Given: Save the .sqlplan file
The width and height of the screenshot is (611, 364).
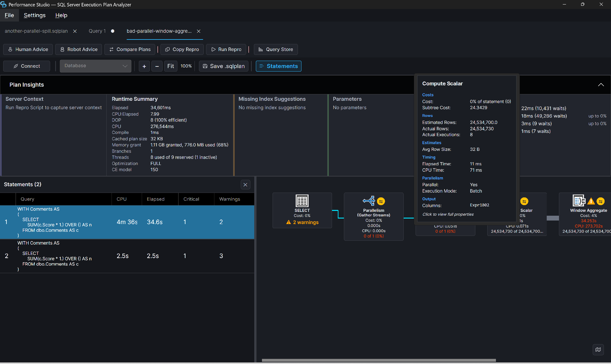Looking at the screenshot, I should pyautogui.click(x=224, y=66).
